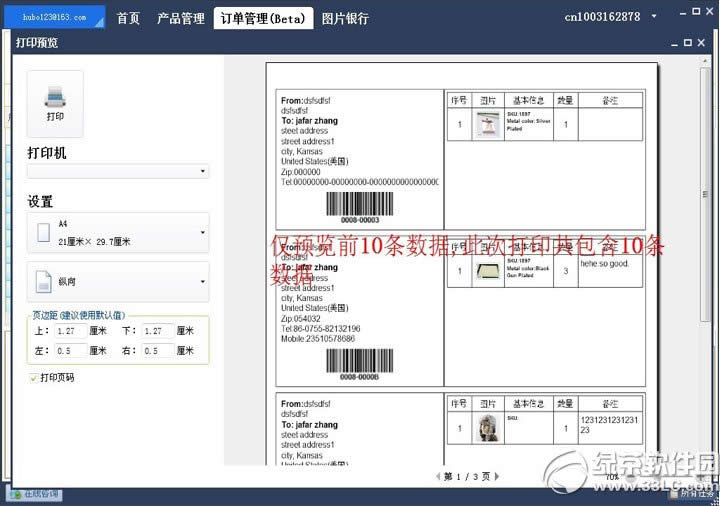Go to next page in preview pager
Viewport: 720px width, 506px height.
[497, 477]
